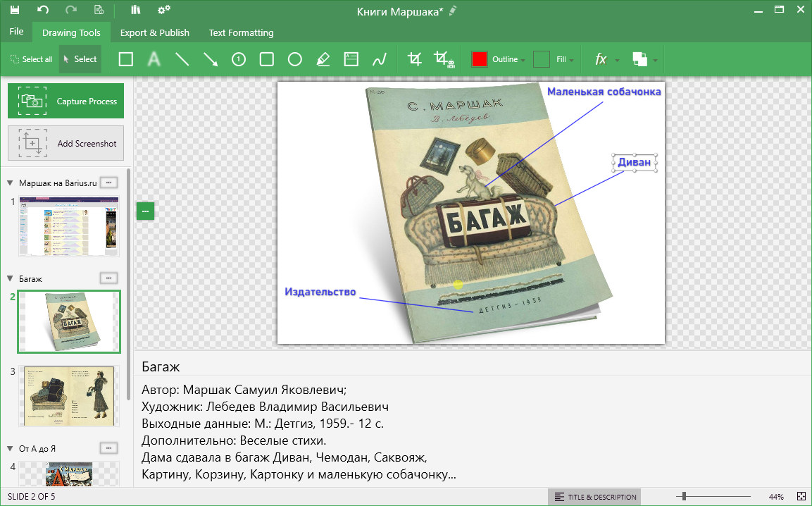Open the arrange dropdown arrow

655,60
